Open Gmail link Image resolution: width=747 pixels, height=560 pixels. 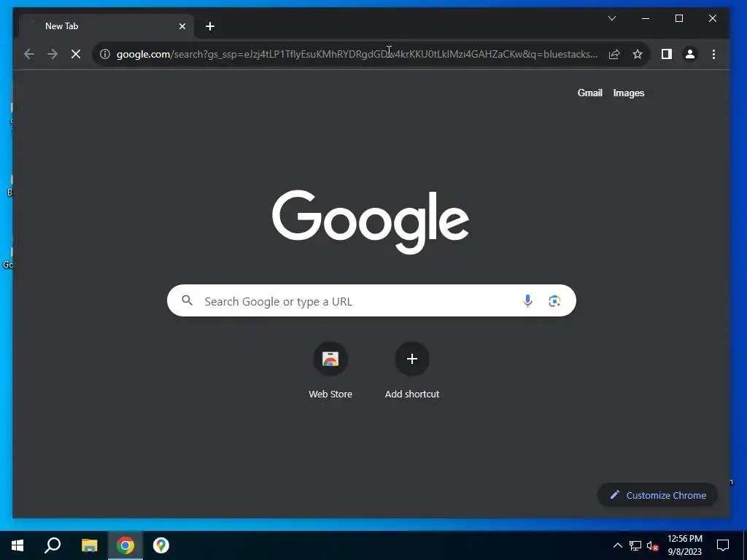tap(589, 93)
